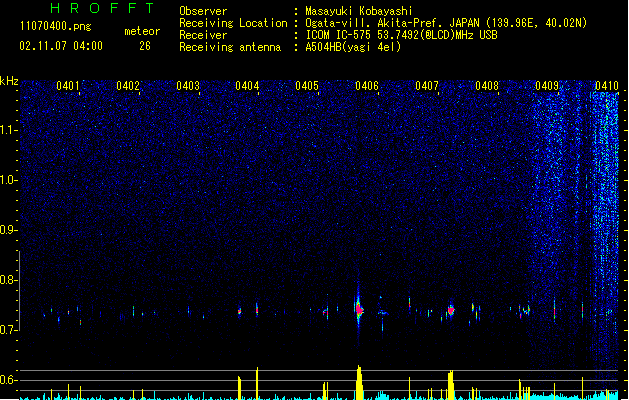Click the 0401 time marker
The height and width of the screenshot is (400, 629).
click(68, 86)
